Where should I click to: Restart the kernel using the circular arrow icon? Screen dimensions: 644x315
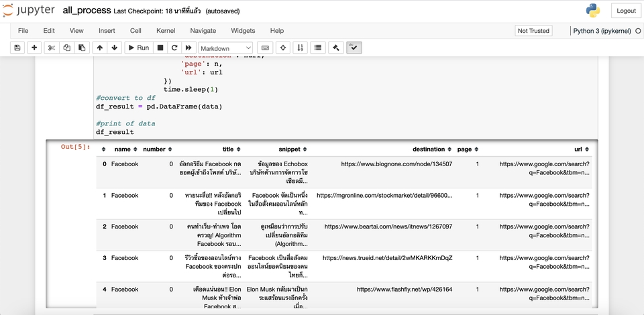pyautogui.click(x=174, y=48)
